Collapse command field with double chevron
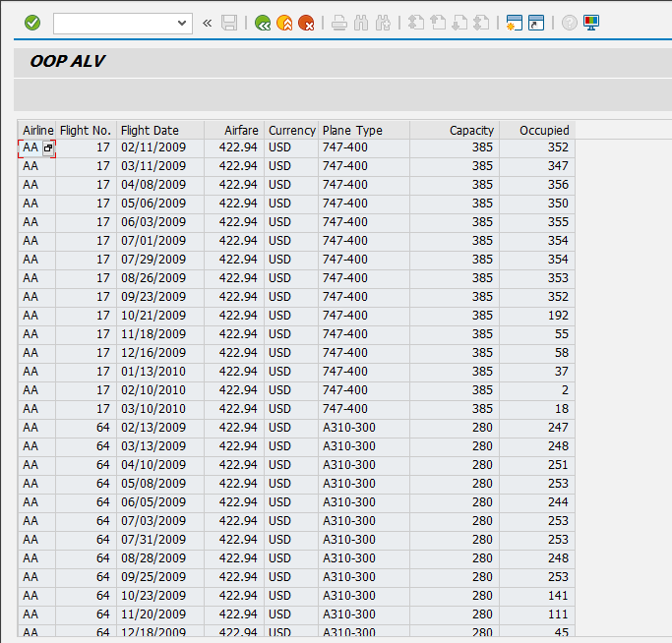This screenshot has height=643, width=672. tap(207, 22)
